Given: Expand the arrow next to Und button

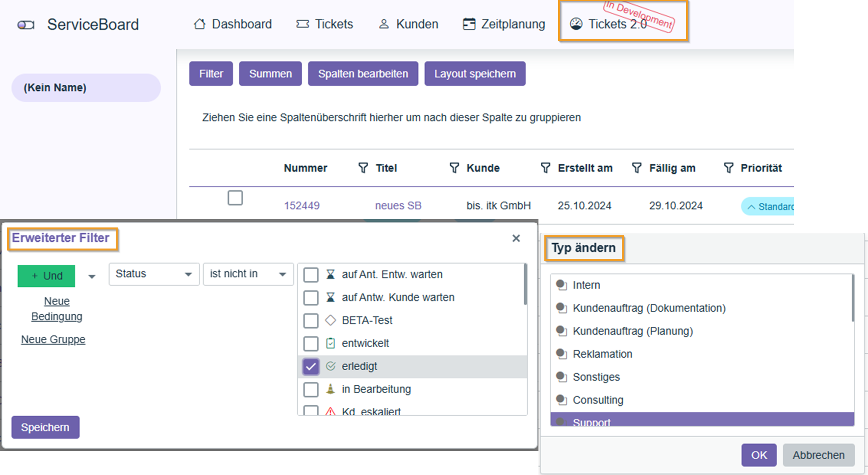Looking at the screenshot, I should coord(92,276).
